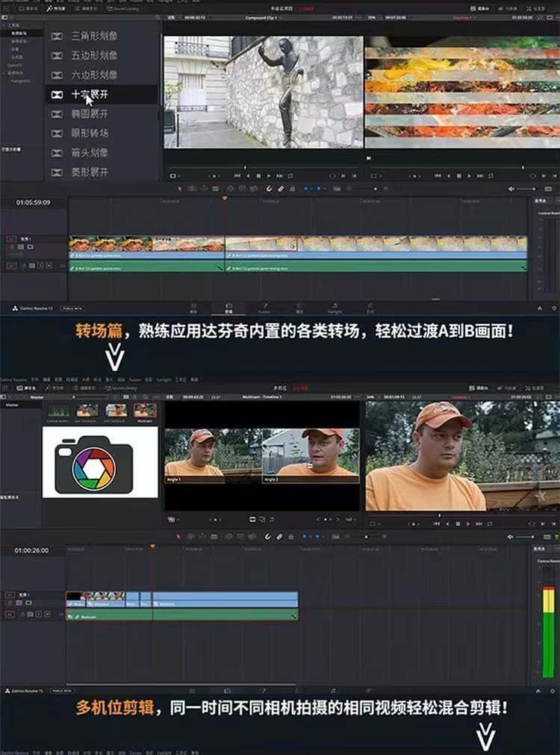Toggle clip linking chain icon in the upper toolbar
Viewport: 560px width, 755px height.
pos(281,189)
